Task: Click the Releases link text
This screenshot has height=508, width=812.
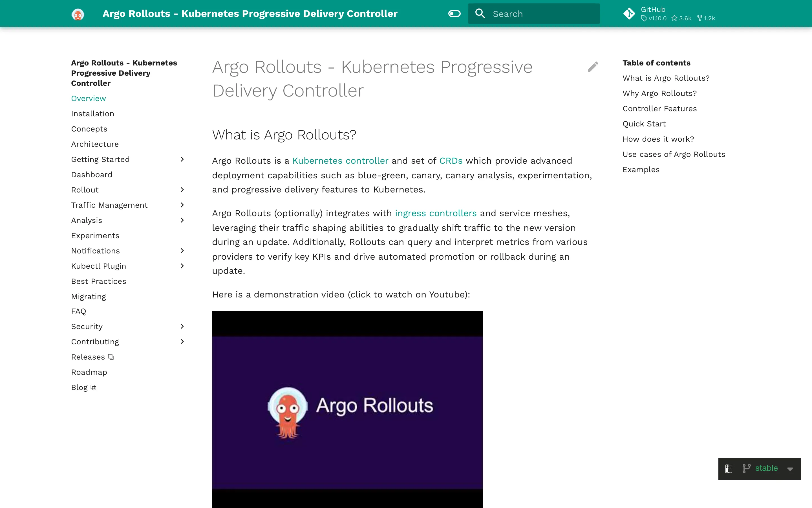Action: (88, 357)
